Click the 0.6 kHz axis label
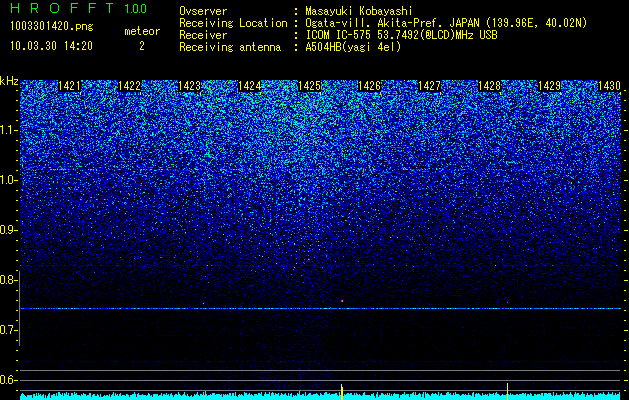Image resolution: width=629 pixels, height=400 pixels. point(9,380)
